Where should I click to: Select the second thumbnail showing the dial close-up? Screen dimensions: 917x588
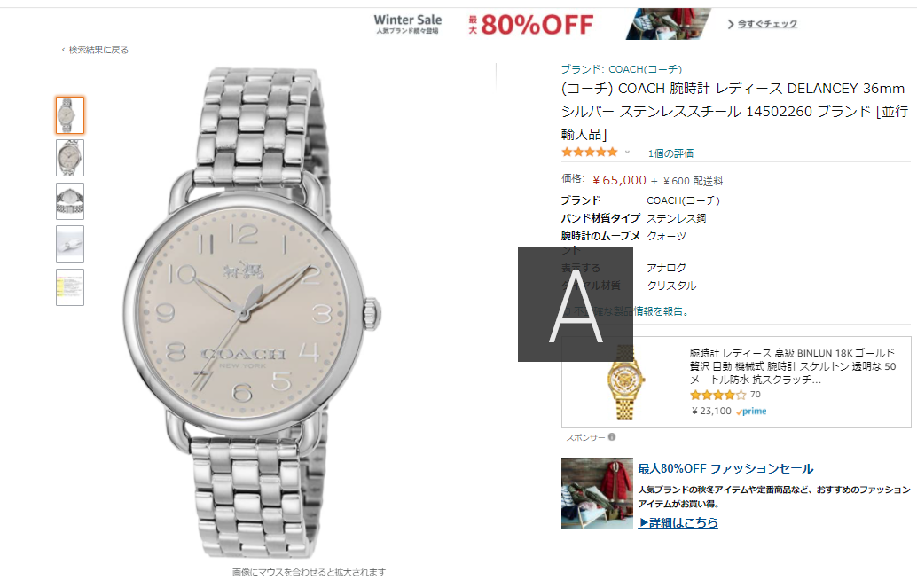coord(70,158)
